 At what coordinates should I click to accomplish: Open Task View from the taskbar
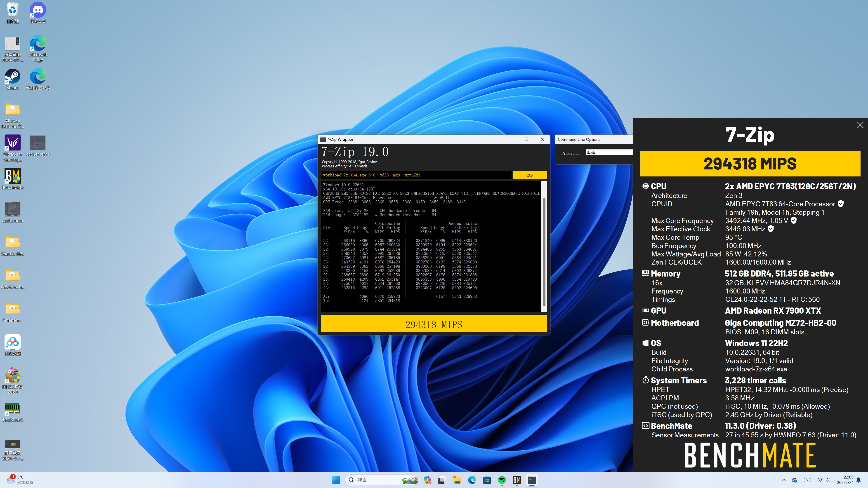tap(442, 480)
